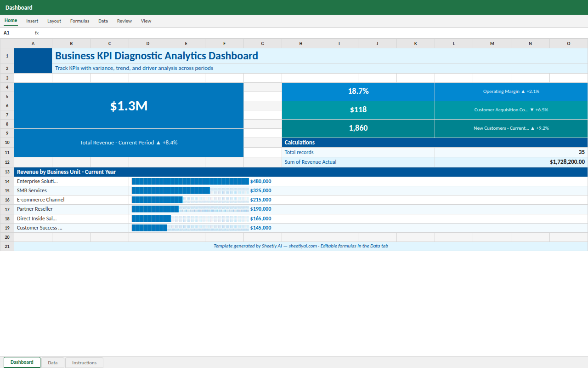This screenshot has width=588, height=368.
Task: Click the 'Total Revenue - Current Period' label
Action: click(129, 143)
